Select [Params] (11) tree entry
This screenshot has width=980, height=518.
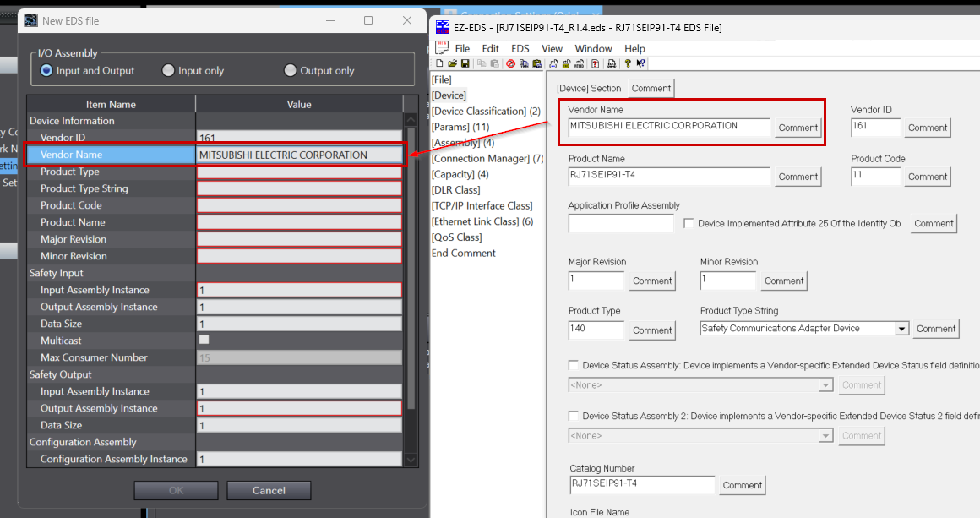coord(460,127)
